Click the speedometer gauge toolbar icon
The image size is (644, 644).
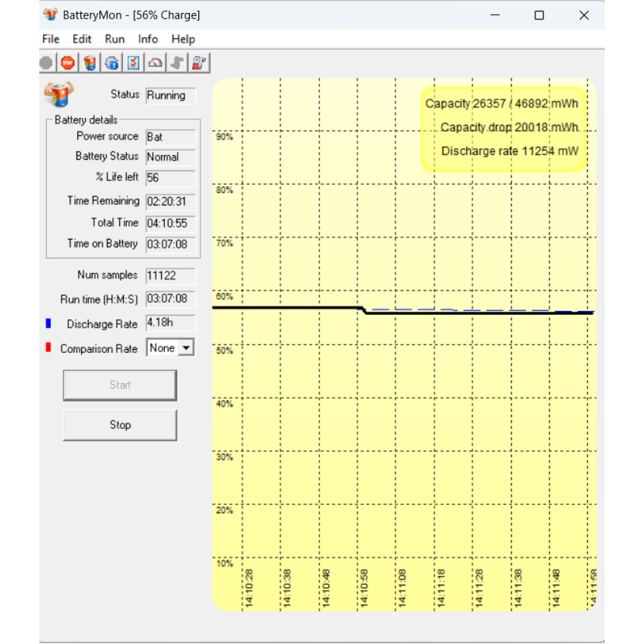coord(155,62)
